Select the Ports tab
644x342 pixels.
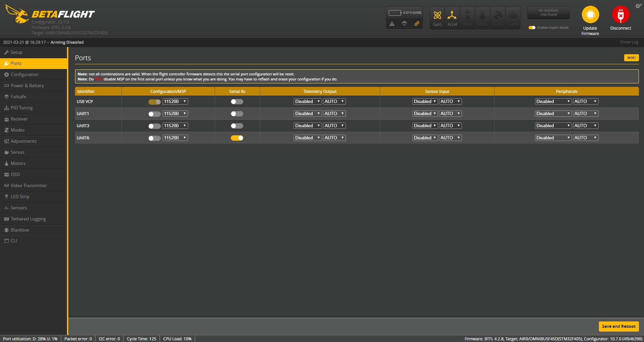point(34,63)
